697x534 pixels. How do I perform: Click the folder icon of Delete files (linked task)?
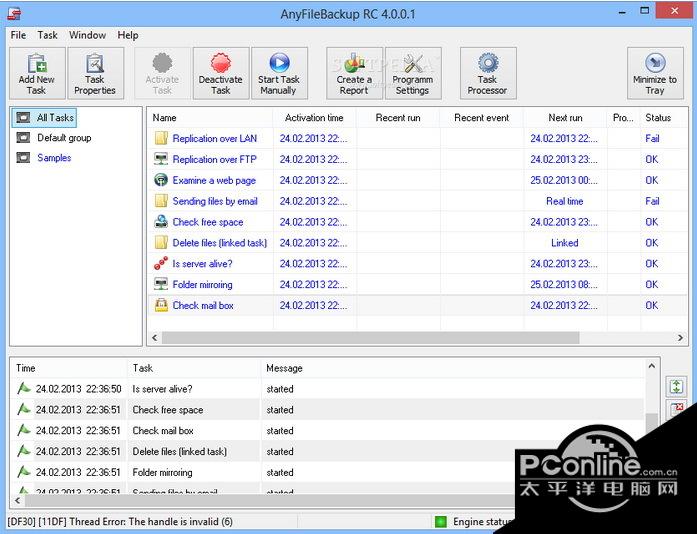pyautogui.click(x=161, y=243)
